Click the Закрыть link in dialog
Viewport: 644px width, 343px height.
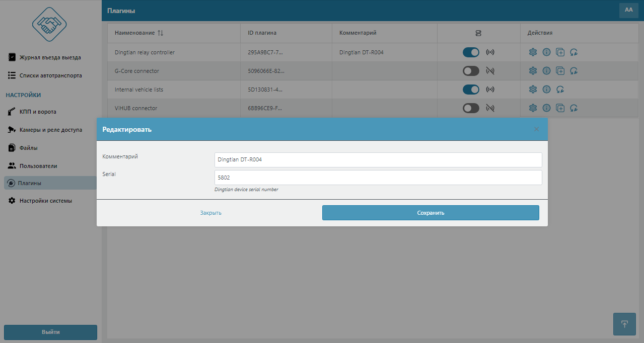tap(210, 213)
